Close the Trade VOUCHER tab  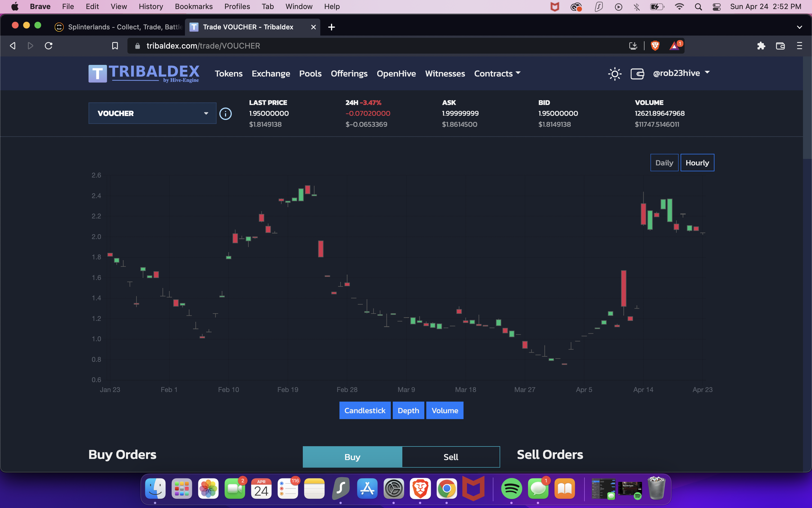tap(314, 27)
